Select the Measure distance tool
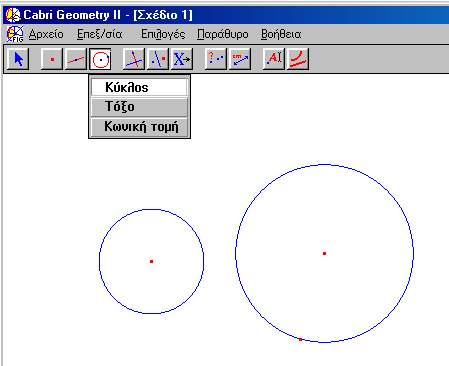Viewport: 449px width, 366px height. 240,59
